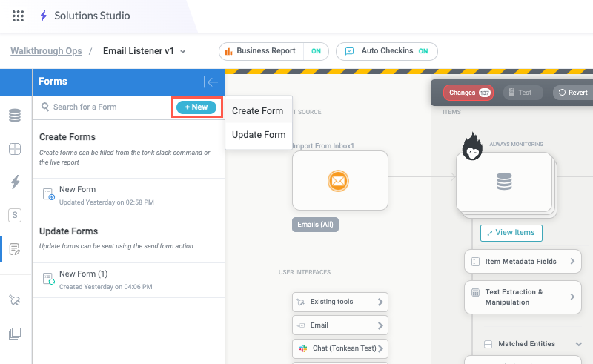Toggle the Auto Checkins ON switch
Screen dimensions: 593x364
point(423,51)
